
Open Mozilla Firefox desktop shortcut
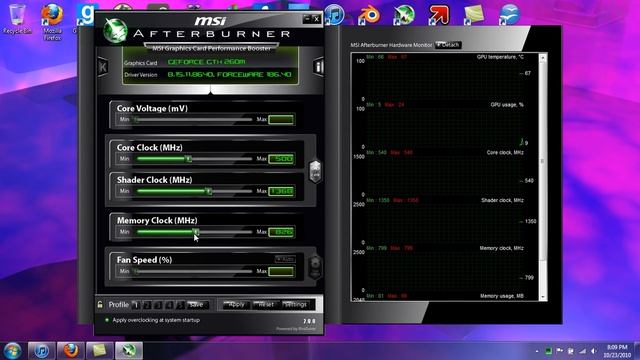pyautogui.click(x=52, y=22)
